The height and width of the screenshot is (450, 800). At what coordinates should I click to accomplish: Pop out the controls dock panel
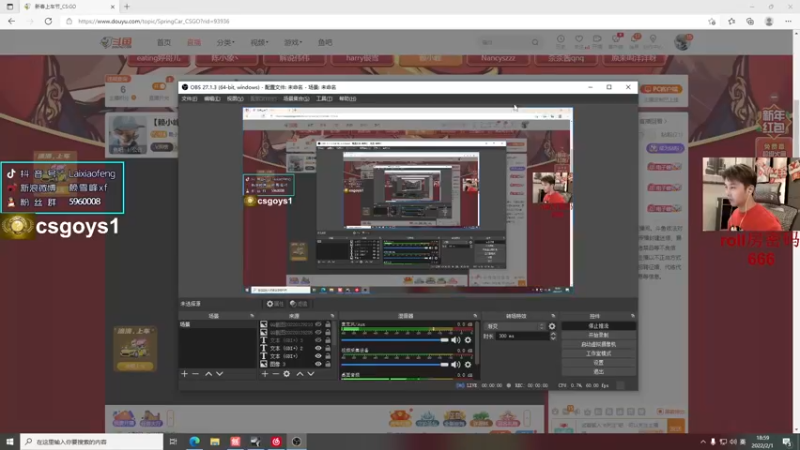pyautogui.click(x=633, y=316)
